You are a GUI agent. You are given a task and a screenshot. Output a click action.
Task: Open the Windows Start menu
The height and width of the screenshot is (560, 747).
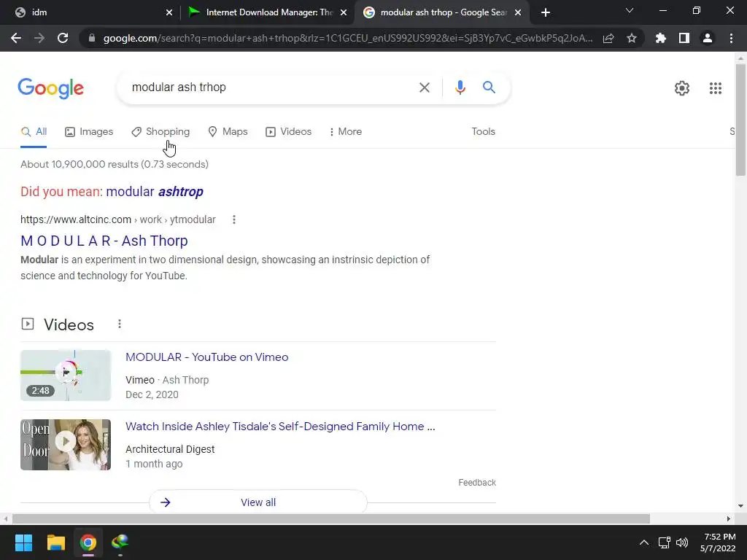pyautogui.click(x=23, y=542)
